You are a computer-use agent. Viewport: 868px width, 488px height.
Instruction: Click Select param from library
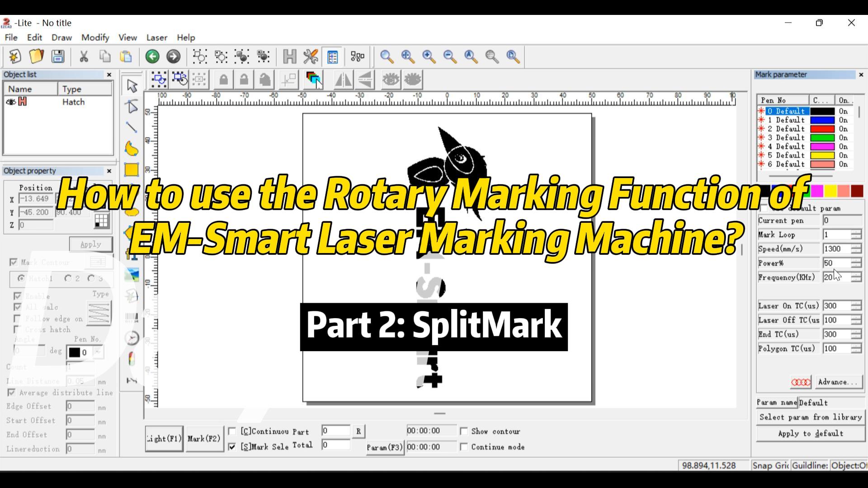(x=810, y=418)
